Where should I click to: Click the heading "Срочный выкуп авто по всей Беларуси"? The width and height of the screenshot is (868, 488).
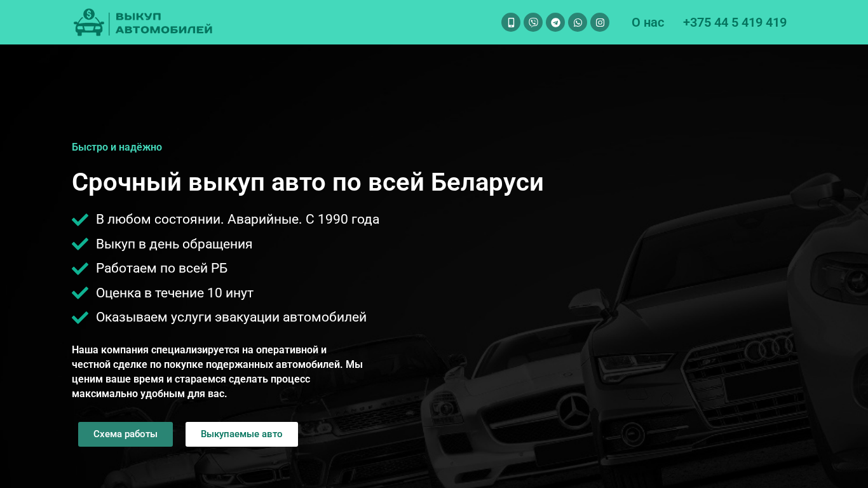click(x=308, y=182)
